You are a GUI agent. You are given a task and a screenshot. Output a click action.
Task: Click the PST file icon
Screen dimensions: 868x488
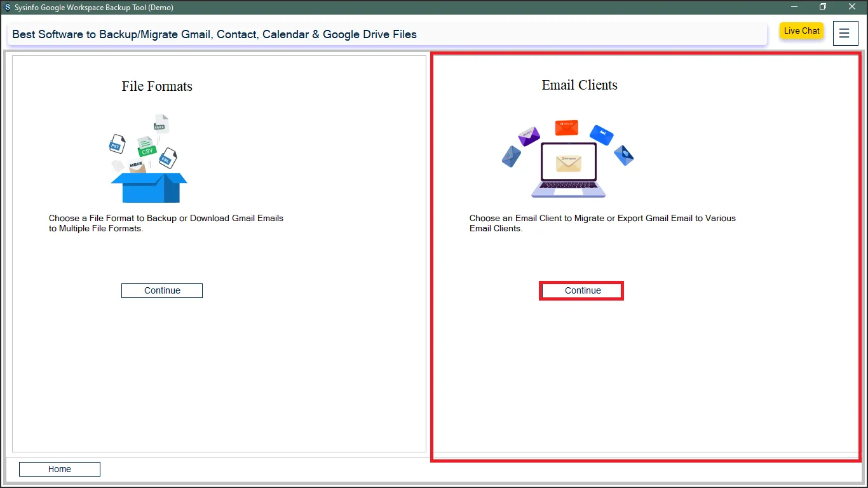(x=116, y=144)
